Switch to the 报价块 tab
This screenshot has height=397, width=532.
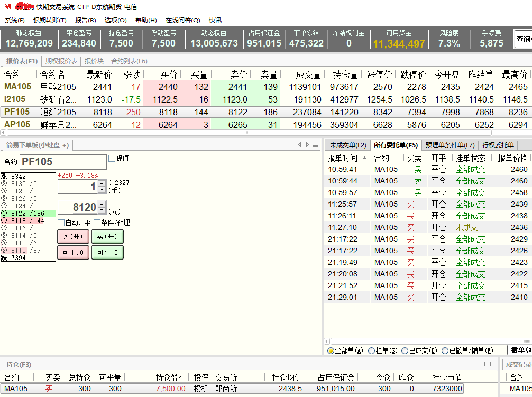[x=94, y=61]
